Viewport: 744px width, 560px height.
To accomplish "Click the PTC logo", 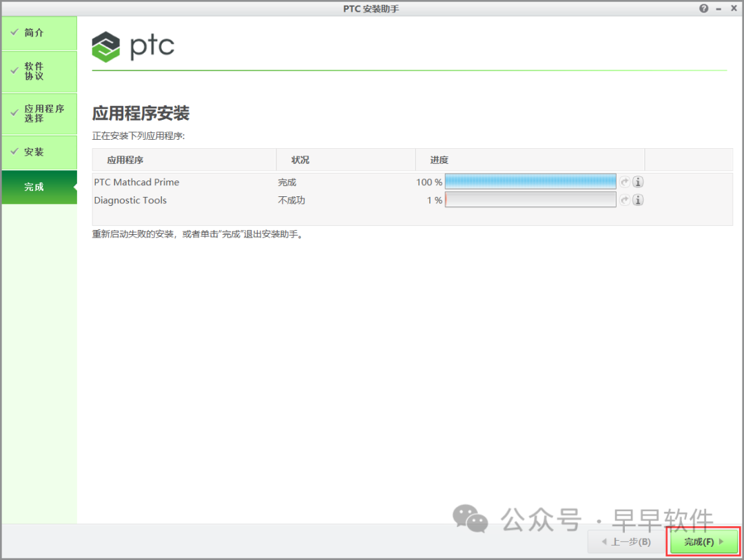I will pos(133,47).
